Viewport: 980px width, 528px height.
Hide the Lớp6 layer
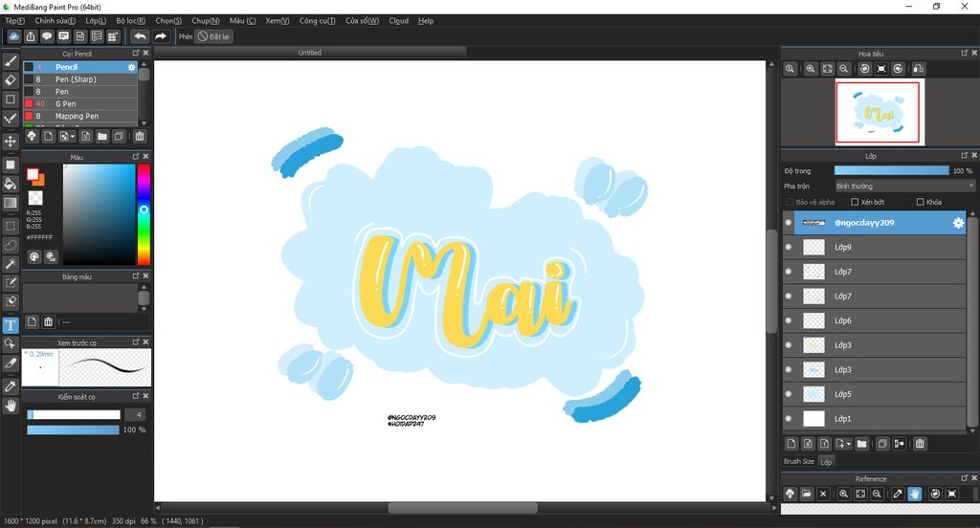(x=789, y=320)
